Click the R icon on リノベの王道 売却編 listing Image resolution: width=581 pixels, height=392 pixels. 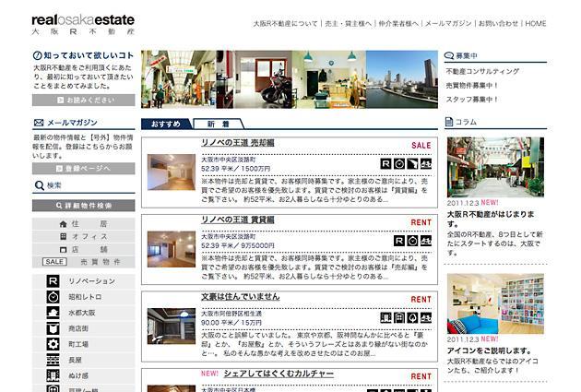tap(385, 164)
